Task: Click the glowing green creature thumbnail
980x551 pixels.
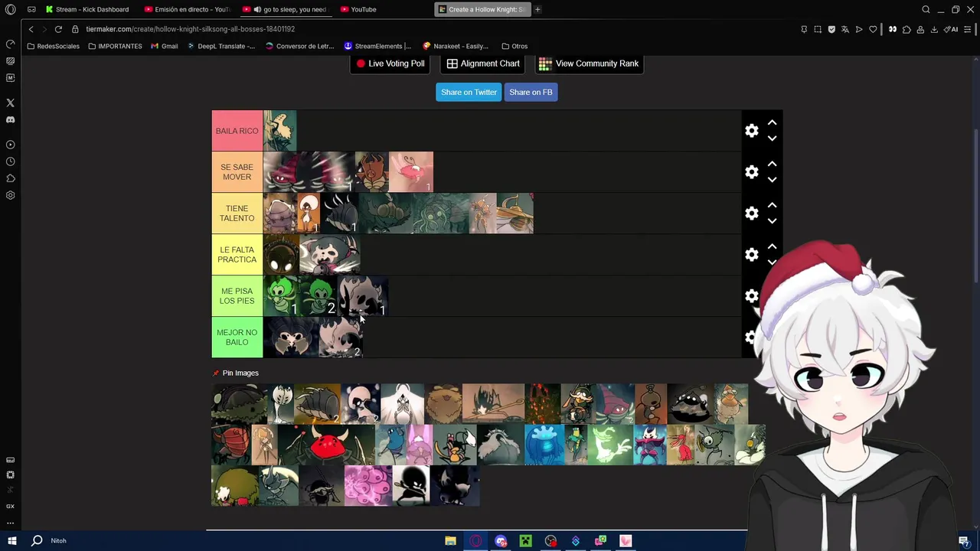Action: tap(609, 445)
